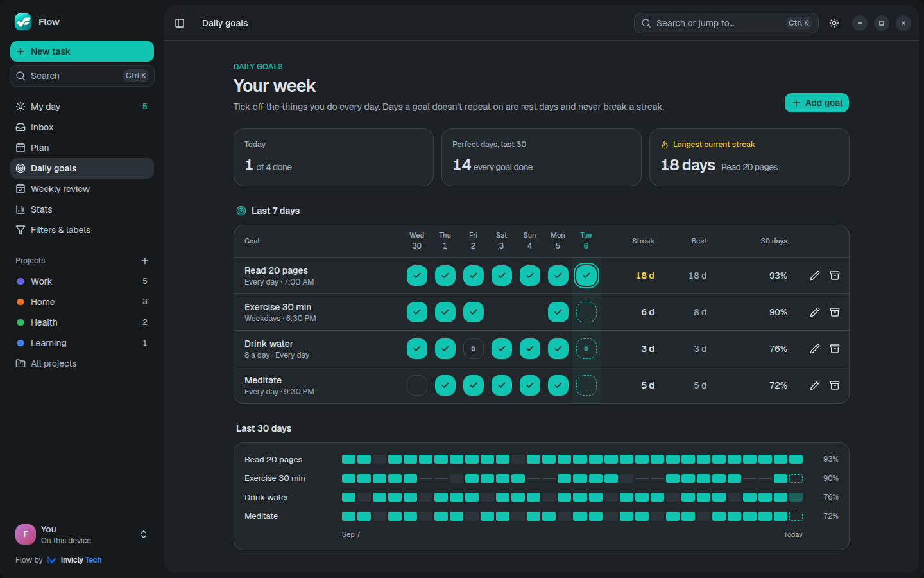Toggle the sidebar panel icon
The width and height of the screenshot is (924, 578).
[x=180, y=23]
